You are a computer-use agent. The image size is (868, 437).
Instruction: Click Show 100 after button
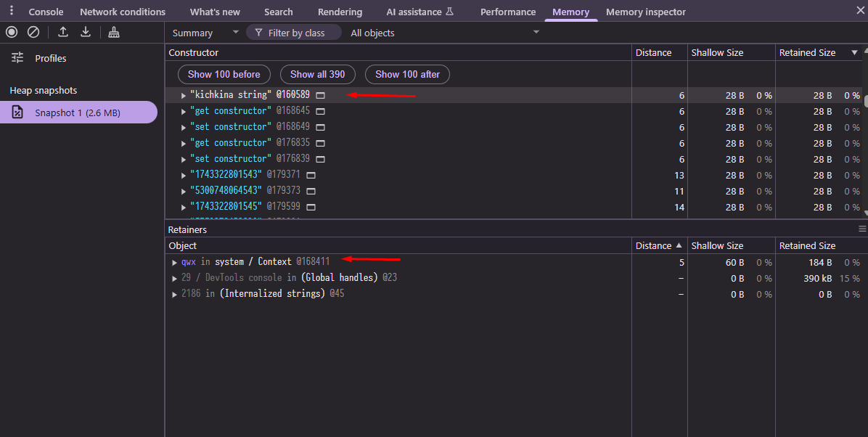(407, 74)
